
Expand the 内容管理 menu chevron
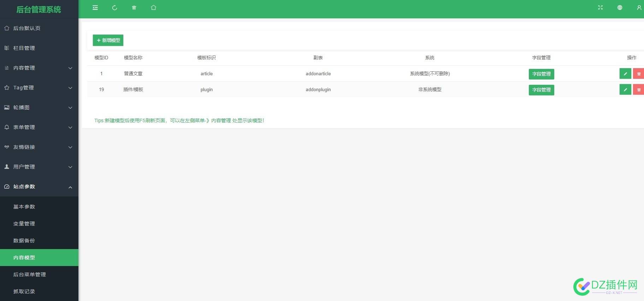pyautogui.click(x=70, y=68)
